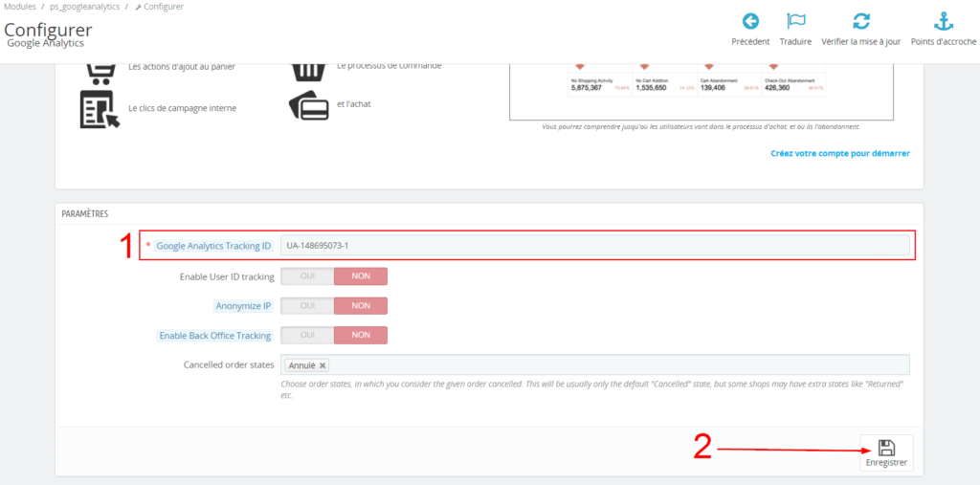980x485 pixels.
Task: Click the Enregistrer floppy disk icon
Action: [886, 448]
